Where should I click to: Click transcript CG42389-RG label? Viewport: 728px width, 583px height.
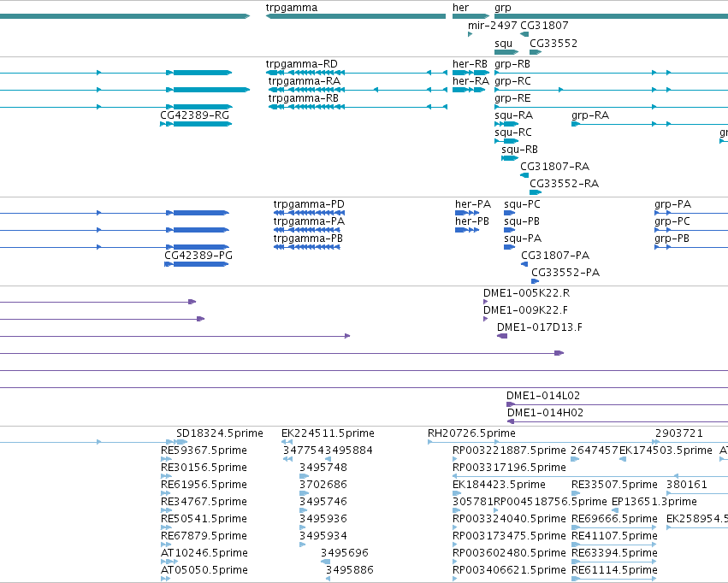(195, 115)
